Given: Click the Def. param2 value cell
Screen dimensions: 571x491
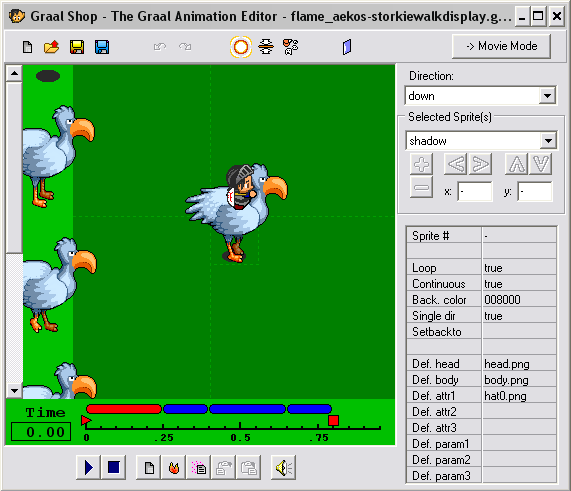Looking at the screenshot, I should pos(519,460).
